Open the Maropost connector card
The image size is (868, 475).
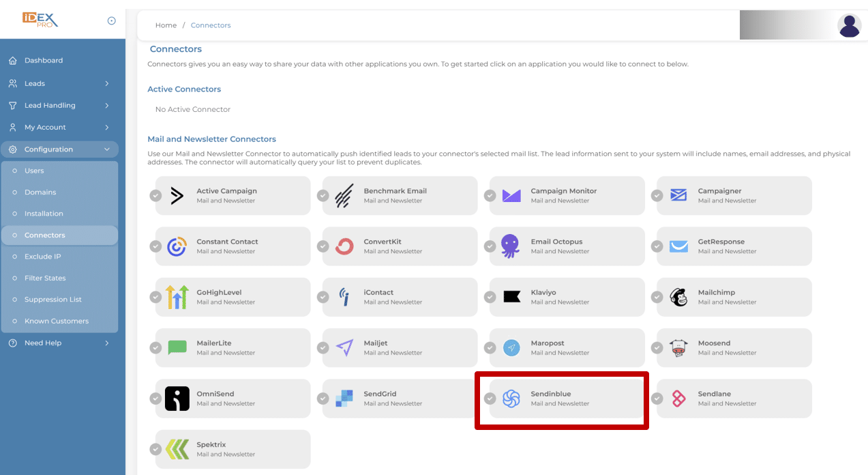coord(567,348)
